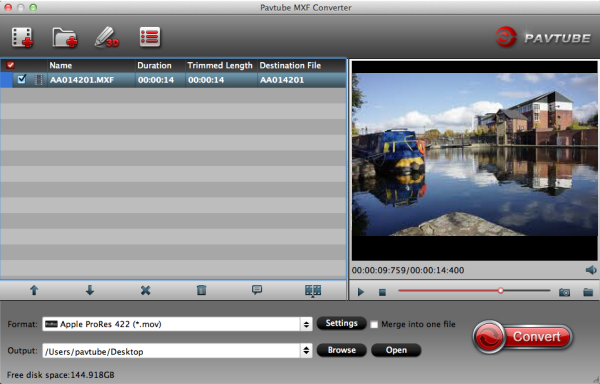Viewport: 600px width, 384px height.
Task: Click the Browse button
Action: 341,350
